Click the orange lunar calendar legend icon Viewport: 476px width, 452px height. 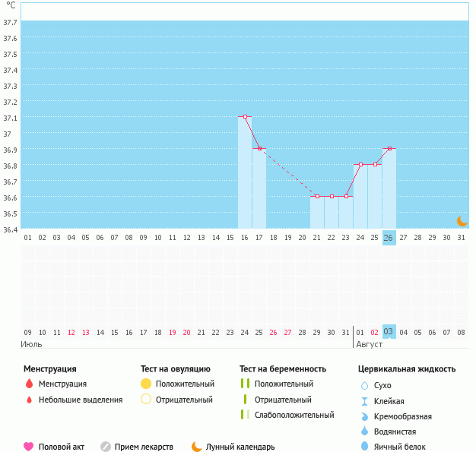coord(197,447)
